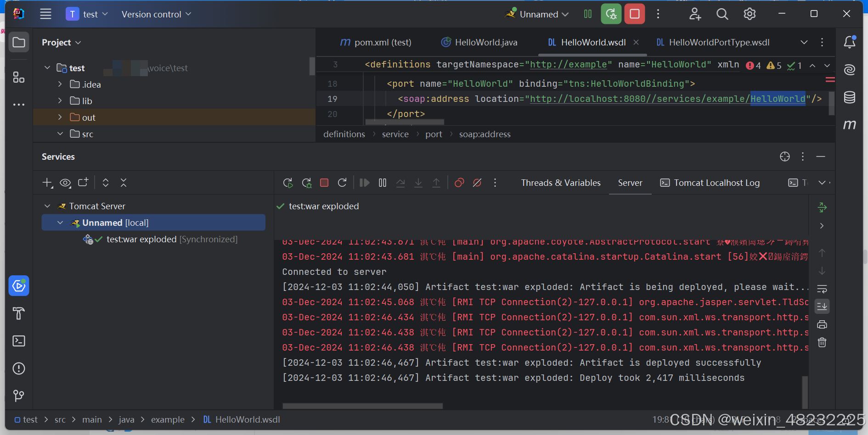The height and width of the screenshot is (435, 868).
Task: Toggle mute breakpoints
Action: click(x=477, y=183)
